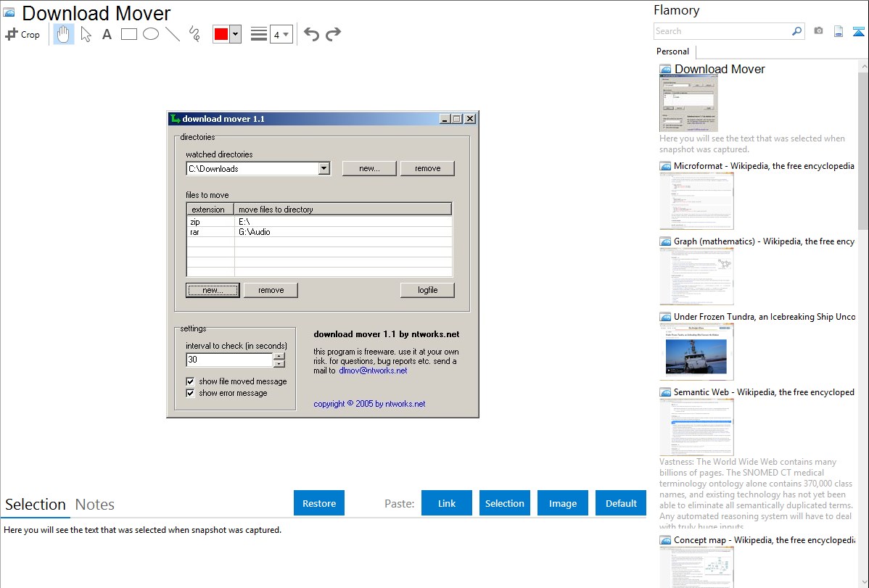869x588 pixels.
Task: Select the Microformat - Wikipedia title
Action: point(764,166)
